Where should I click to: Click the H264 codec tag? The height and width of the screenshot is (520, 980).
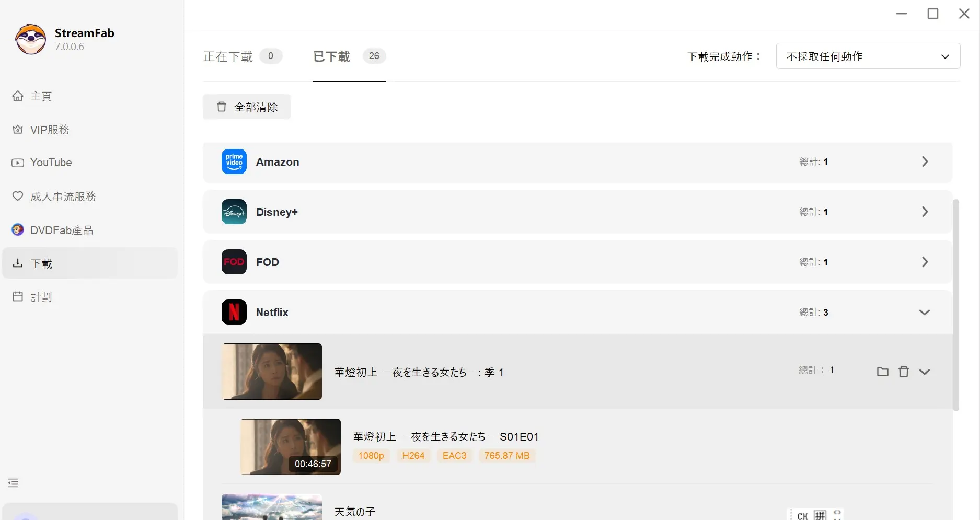tap(413, 456)
